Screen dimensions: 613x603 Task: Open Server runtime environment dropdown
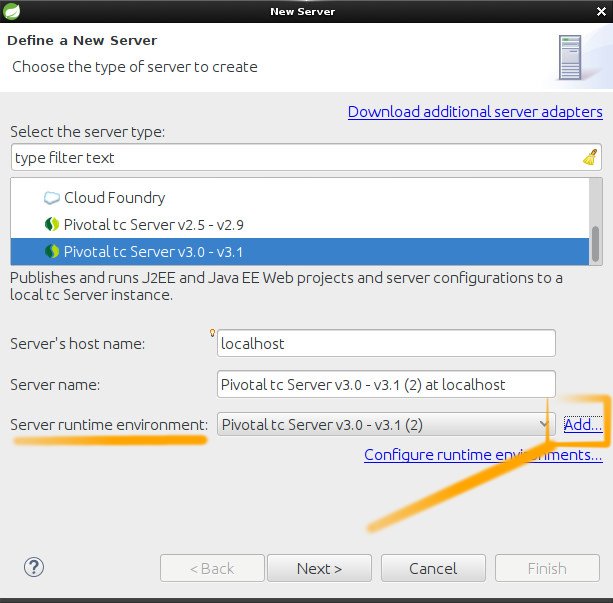[386, 424]
